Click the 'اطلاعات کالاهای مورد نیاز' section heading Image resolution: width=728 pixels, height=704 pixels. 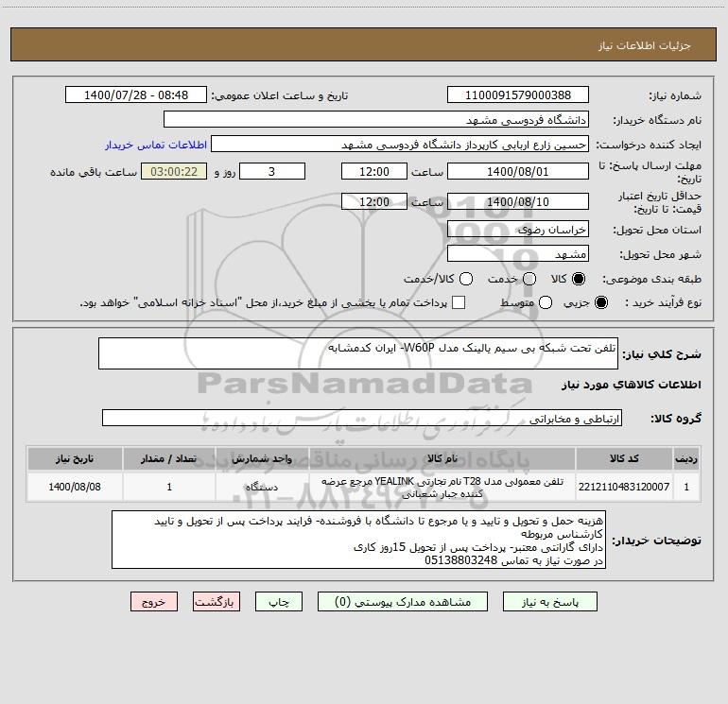pos(631,385)
